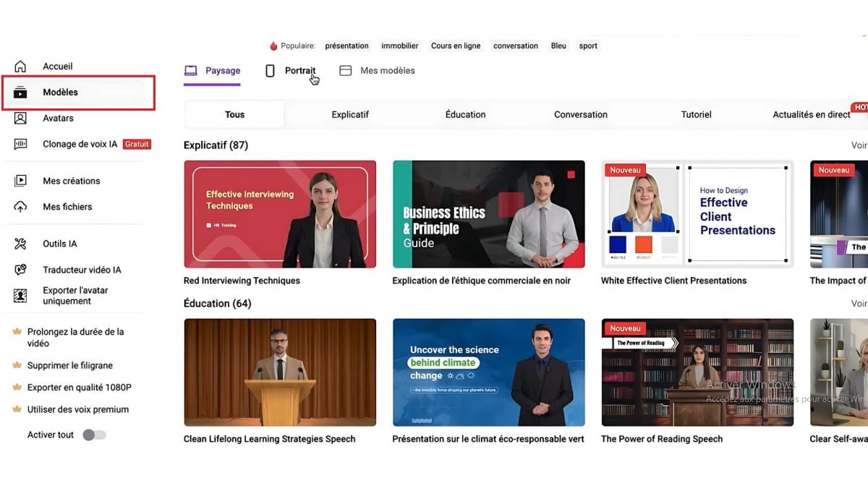Select the Exporter l'avatar uniquement icon
The height and width of the screenshot is (488, 868).
click(x=20, y=296)
